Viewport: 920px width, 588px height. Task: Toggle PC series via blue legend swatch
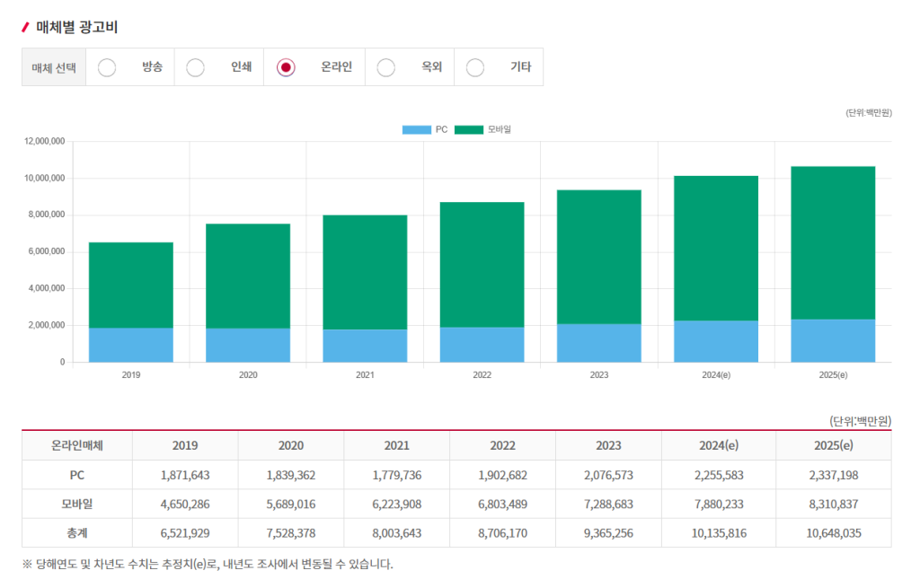pyautogui.click(x=417, y=129)
